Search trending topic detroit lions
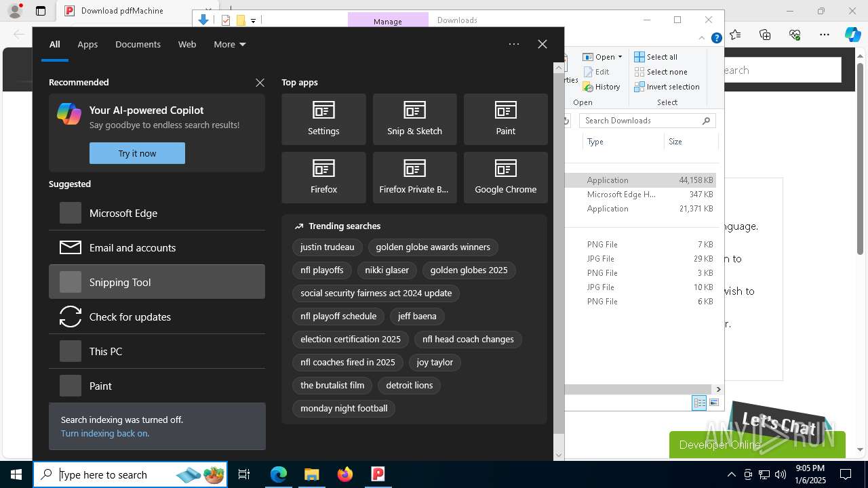 coord(409,385)
